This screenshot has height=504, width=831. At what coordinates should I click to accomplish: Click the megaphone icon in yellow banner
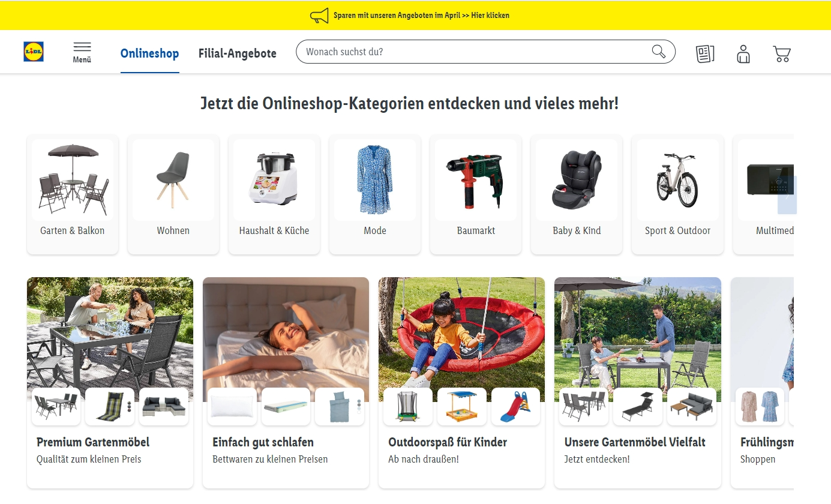pyautogui.click(x=319, y=15)
